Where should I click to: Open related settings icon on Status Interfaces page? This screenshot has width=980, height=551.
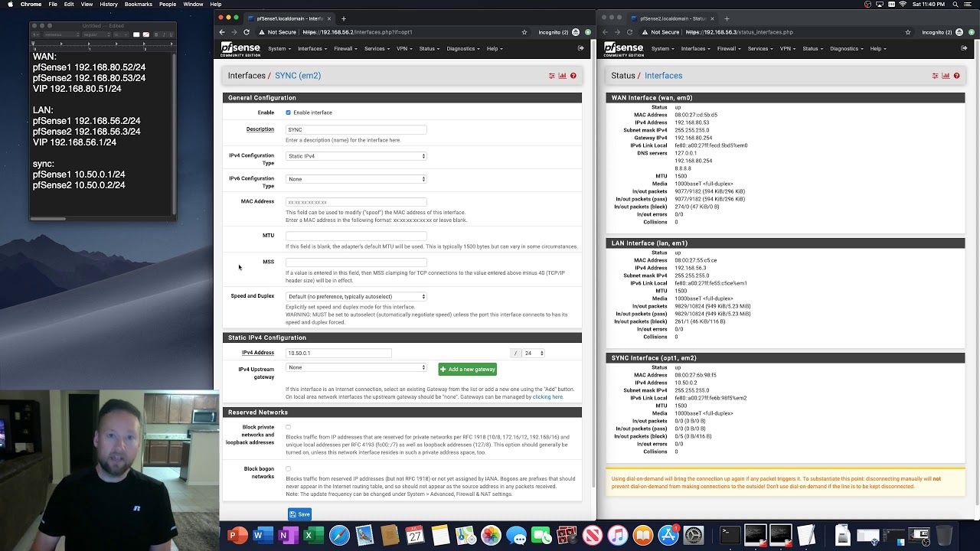935,76
